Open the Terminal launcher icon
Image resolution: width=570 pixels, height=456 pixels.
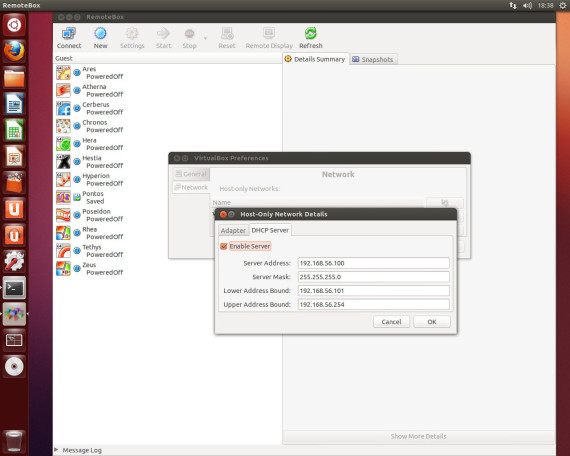point(14,288)
